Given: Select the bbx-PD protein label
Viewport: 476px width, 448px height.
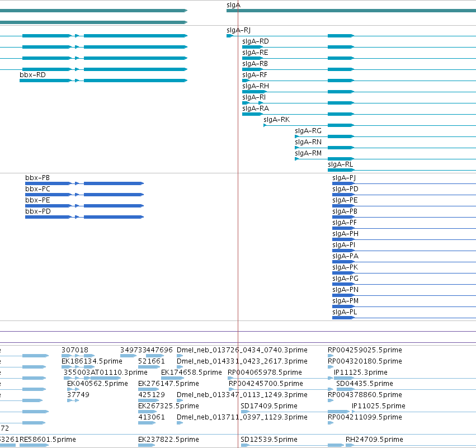Looking at the screenshot, I should point(38,211).
